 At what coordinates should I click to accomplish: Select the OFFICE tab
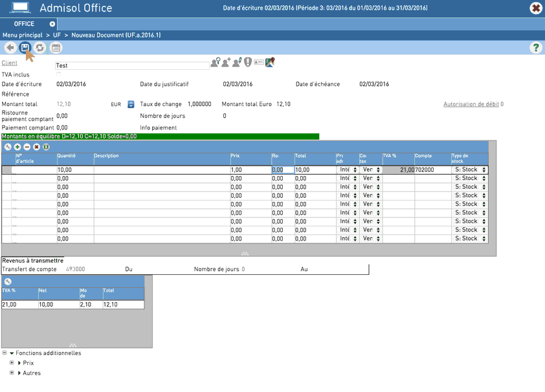click(28, 24)
